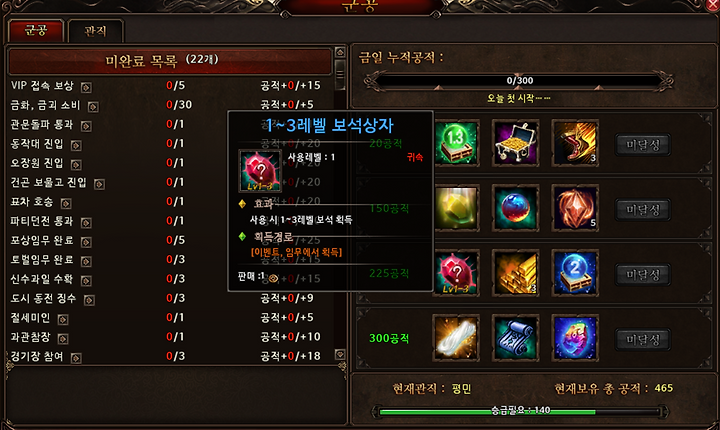
Task: Switch to the 관직 tab
Action: [x=96, y=31]
